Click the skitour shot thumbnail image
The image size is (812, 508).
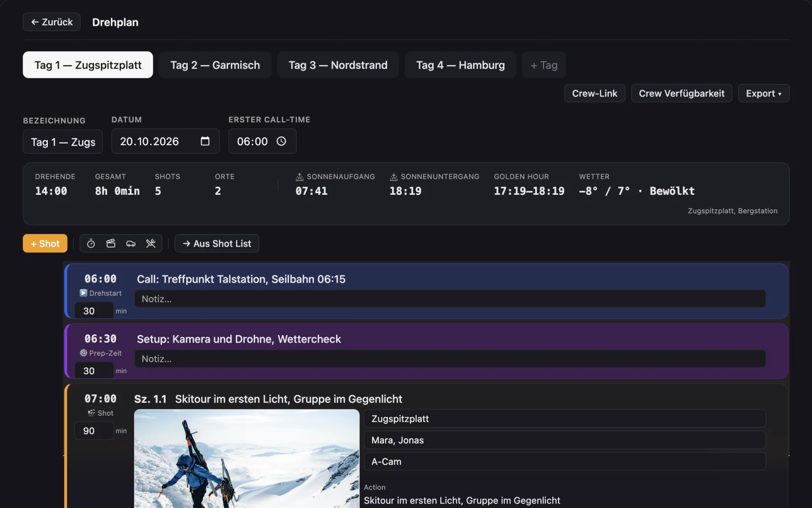click(x=247, y=458)
